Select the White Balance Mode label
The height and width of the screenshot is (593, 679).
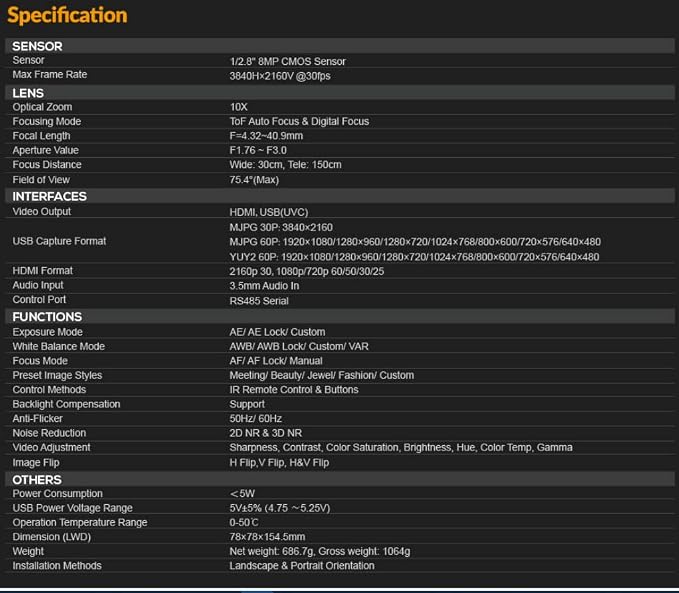(x=58, y=347)
